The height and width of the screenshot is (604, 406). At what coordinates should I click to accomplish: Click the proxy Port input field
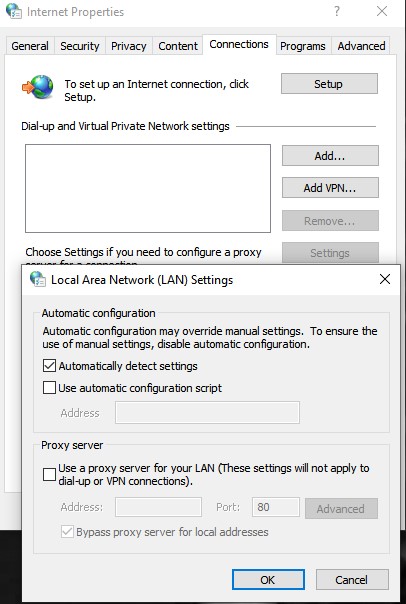(276, 507)
